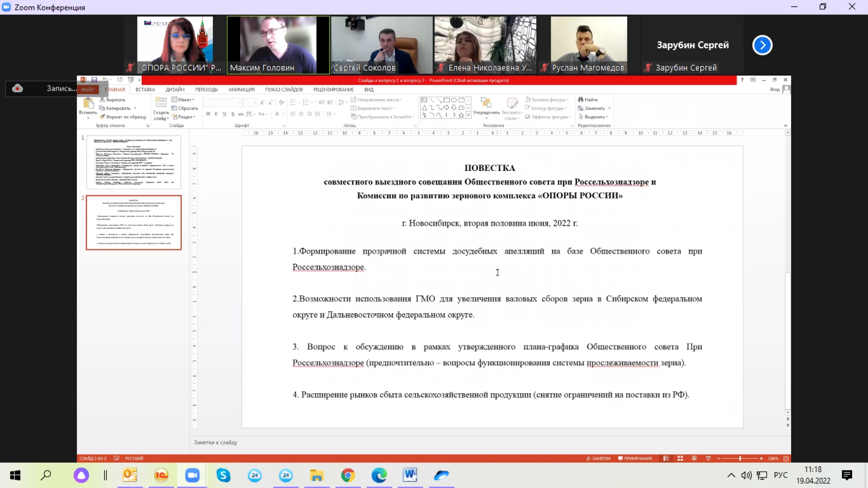Open the Section (Раздел) dropdown
Screen dimensions: 868x488
(184, 117)
